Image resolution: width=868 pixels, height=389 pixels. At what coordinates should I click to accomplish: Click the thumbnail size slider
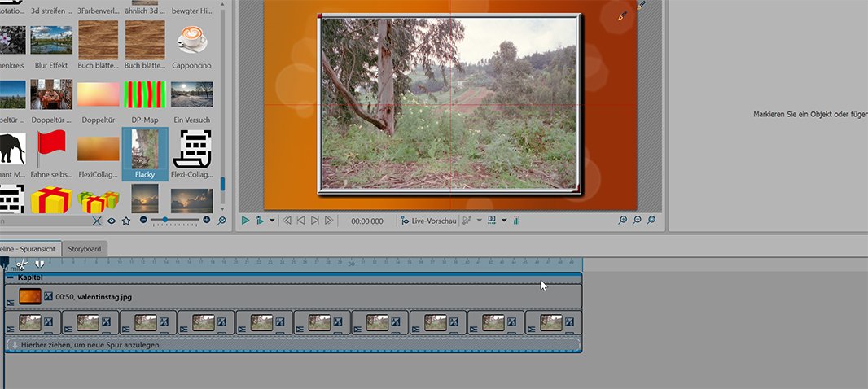pos(165,220)
